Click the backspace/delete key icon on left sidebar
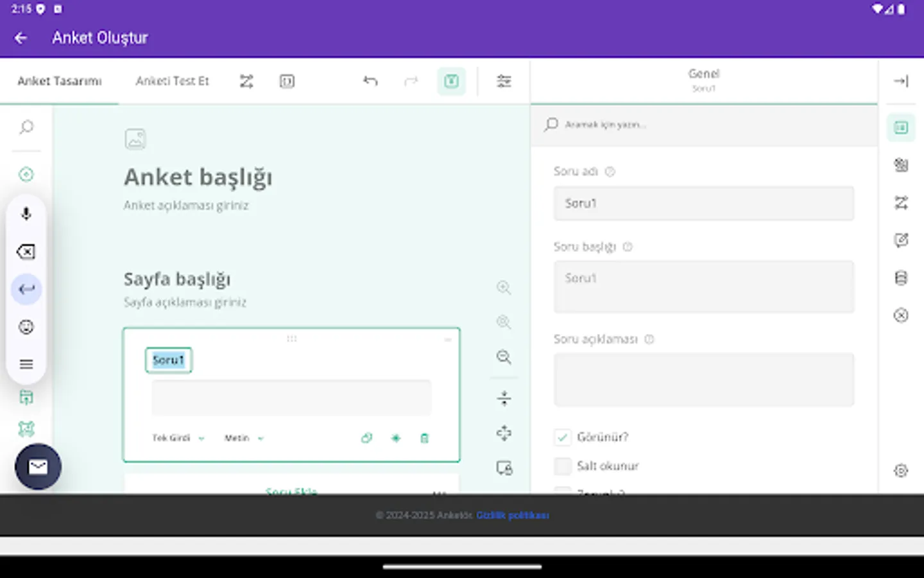The image size is (924, 578). click(x=26, y=252)
